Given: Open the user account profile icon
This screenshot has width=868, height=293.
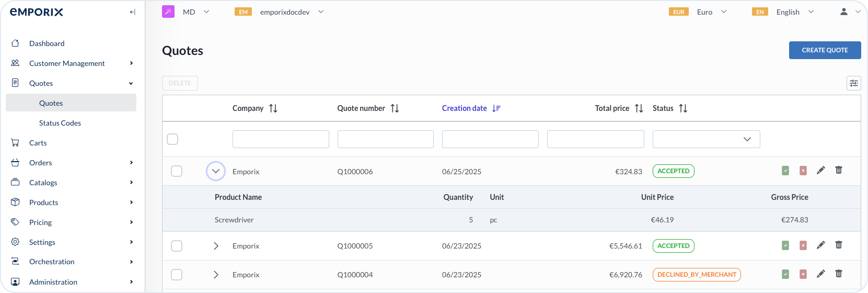Looking at the screenshot, I should (x=843, y=12).
